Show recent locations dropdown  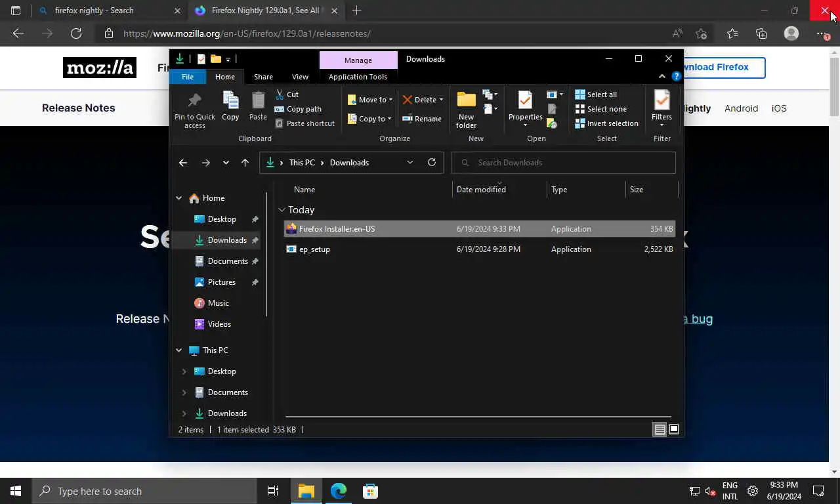(226, 163)
